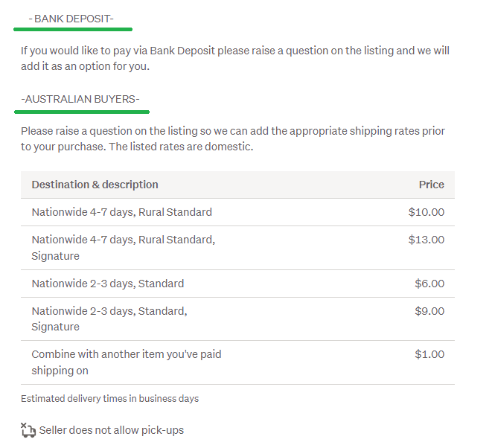This screenshot has height=448, width=492.
Task: Click the no pick-ups truck icon
Action: point(28,430)
